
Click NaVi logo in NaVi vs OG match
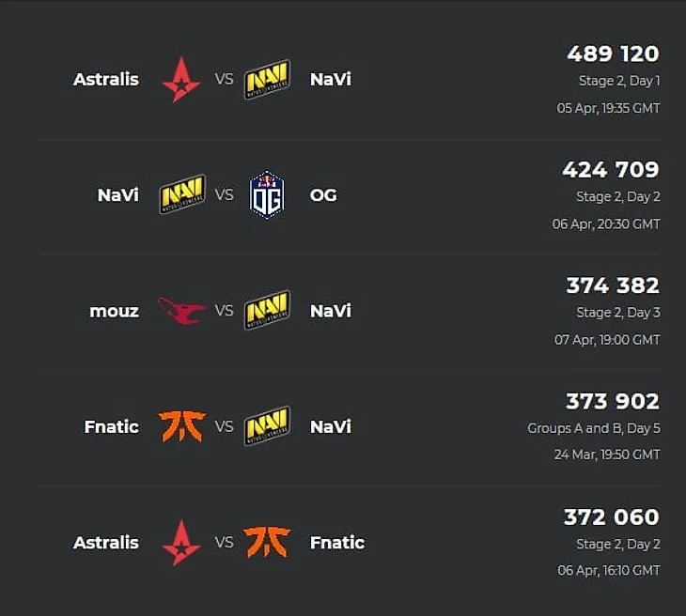click(182, 195)
